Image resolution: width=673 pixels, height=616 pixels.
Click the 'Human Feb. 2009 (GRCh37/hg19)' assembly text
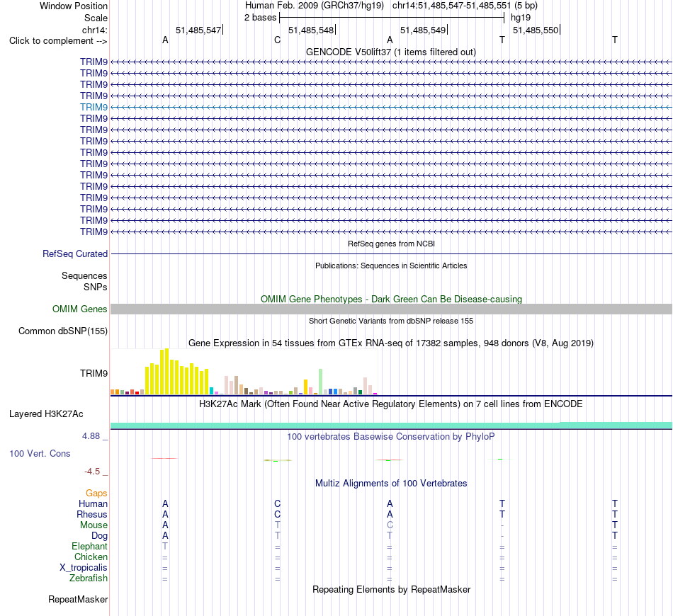tap(315, 6)
